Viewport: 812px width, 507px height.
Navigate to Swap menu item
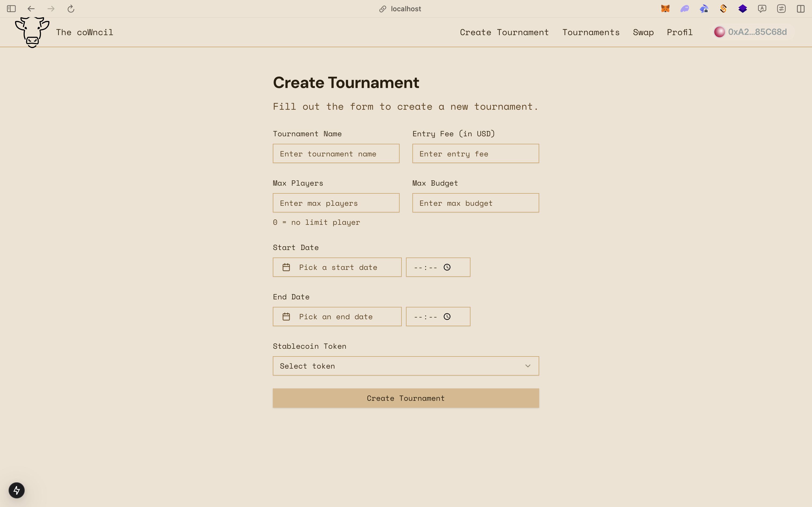[643, 32]
